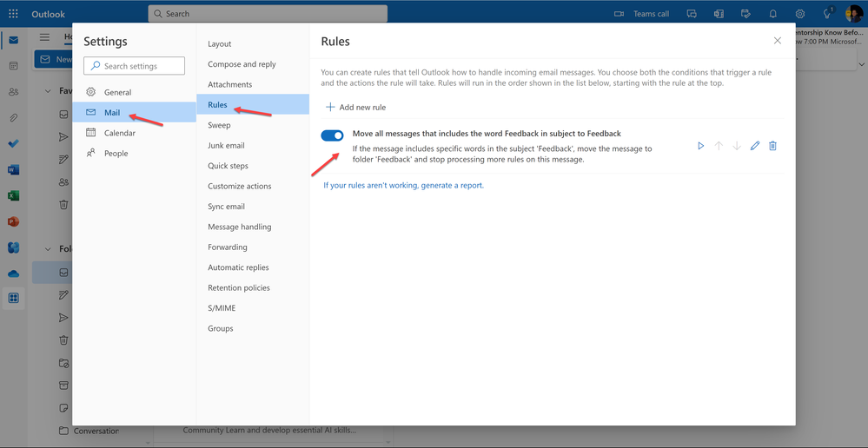Open Forwarding settings
868x448 pixels.
(253, 247)
